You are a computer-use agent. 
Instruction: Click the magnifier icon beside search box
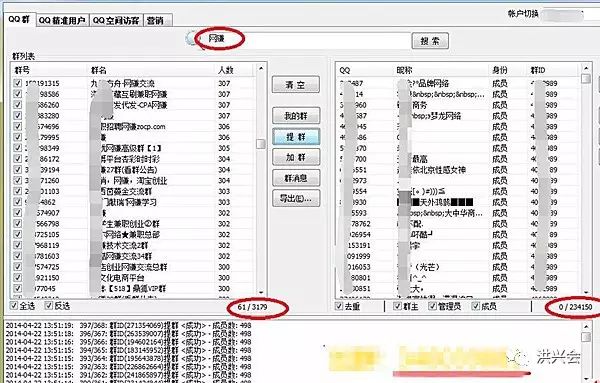tap(191, 39)
